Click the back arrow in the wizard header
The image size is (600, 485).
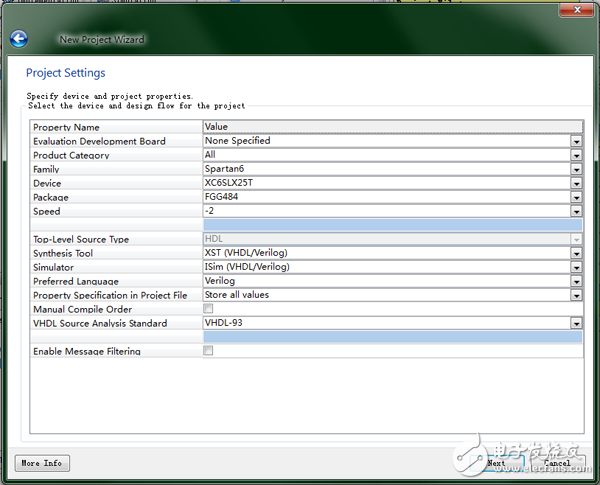click(x=18, y=39)
